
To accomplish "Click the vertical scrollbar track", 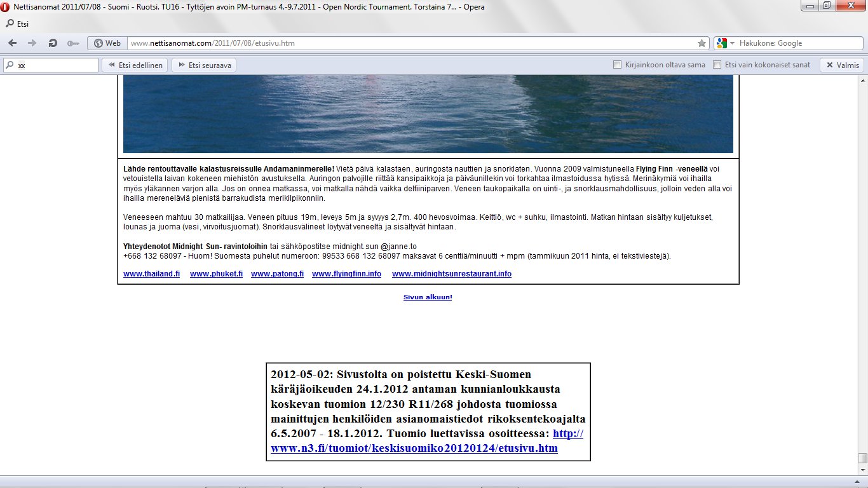I will coord(862,254).
